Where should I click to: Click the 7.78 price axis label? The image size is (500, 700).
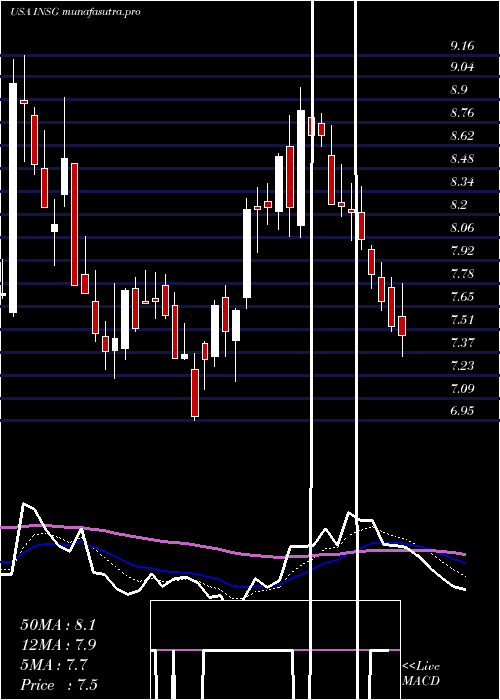coord(462,274)
